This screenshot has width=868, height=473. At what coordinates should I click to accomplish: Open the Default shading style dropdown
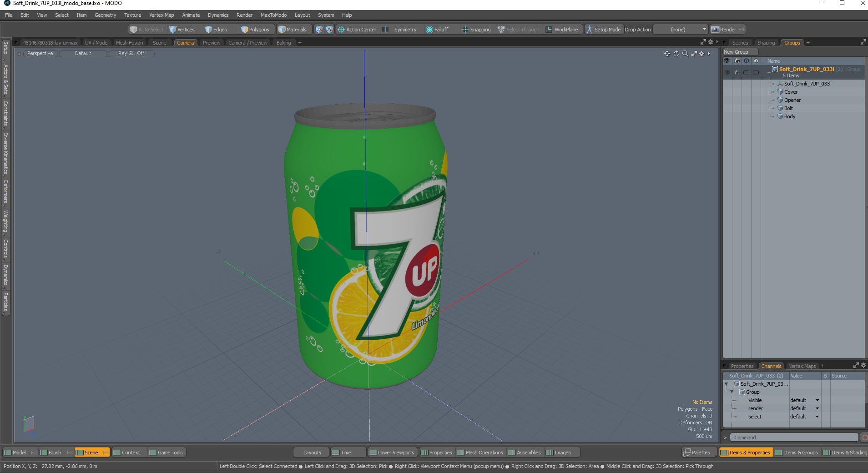point(83,54)
